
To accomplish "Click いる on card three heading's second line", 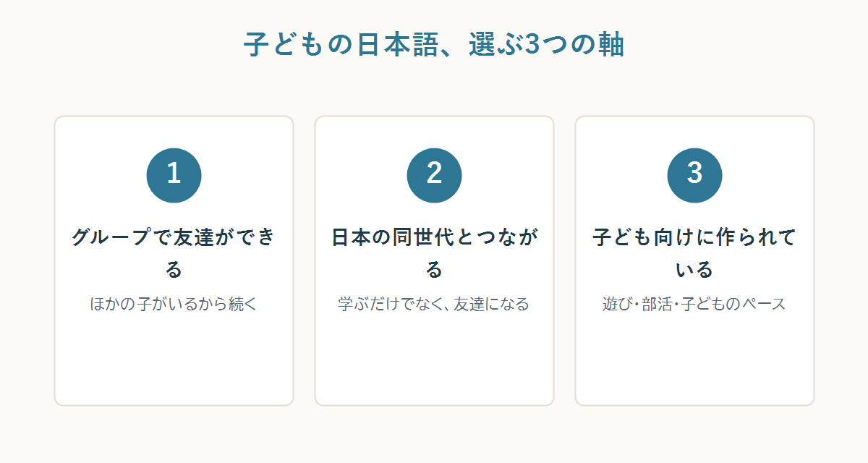I will [x=694, y=270].
